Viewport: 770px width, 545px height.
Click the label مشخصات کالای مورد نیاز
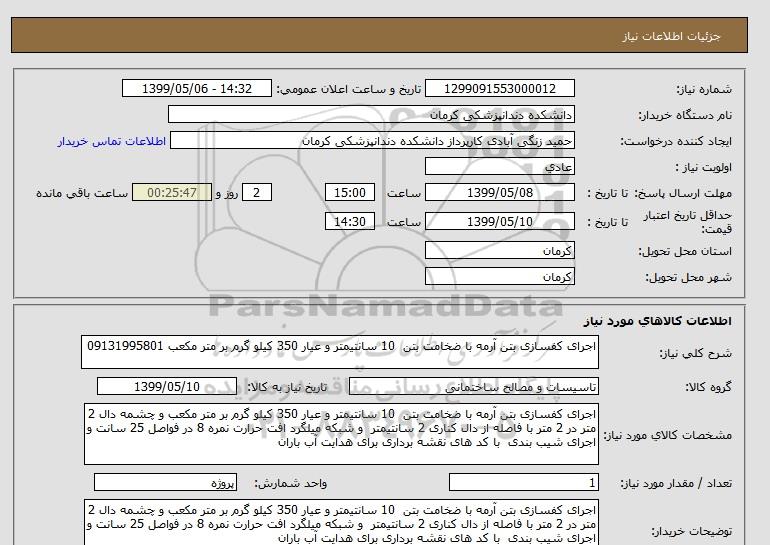coord(667,435)
